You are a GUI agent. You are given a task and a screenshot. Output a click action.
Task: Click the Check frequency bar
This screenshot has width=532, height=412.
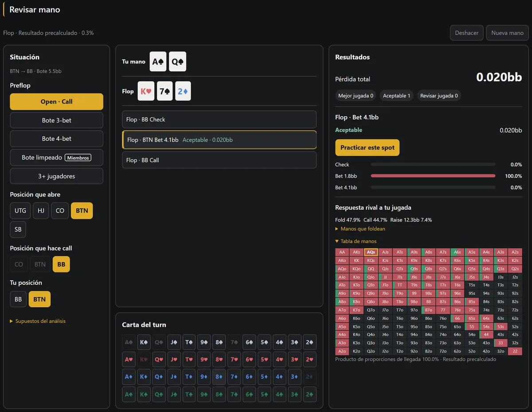[x=433, y=165]
